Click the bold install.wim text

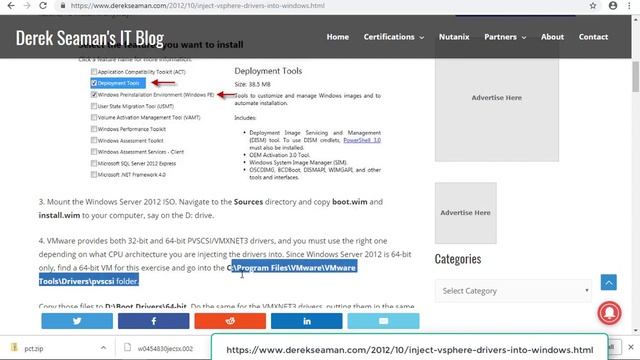pyautogui.click(x=60, y=215)
